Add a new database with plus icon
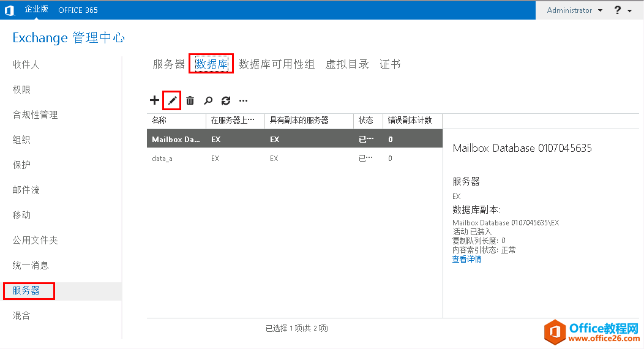This screenshot has width=644, height=349. (x=154, y=100)
